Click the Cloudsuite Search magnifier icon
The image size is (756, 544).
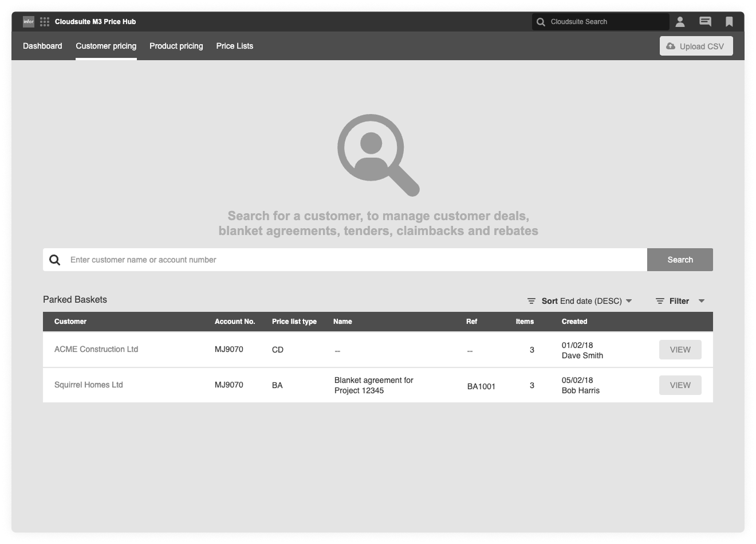[541, 22]
